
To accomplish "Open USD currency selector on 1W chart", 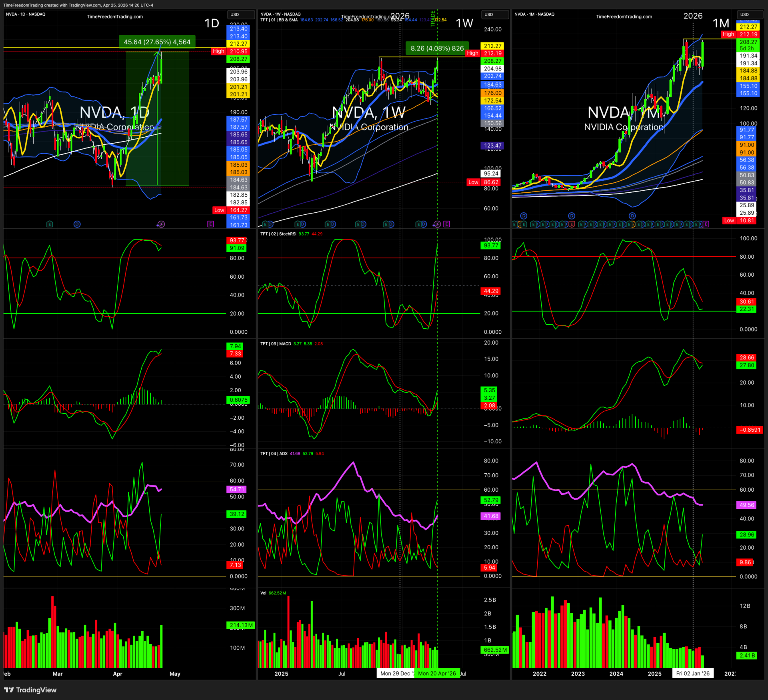I will point(494,14).
